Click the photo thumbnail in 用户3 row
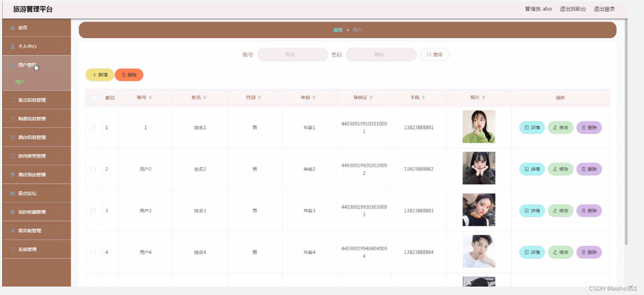644x295 pixels. coord(479,210)
